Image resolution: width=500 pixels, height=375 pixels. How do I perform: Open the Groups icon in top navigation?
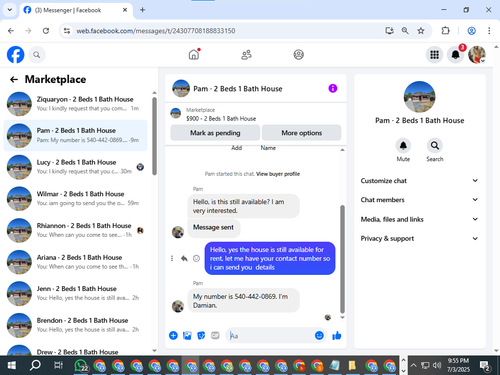coord(299,55)
